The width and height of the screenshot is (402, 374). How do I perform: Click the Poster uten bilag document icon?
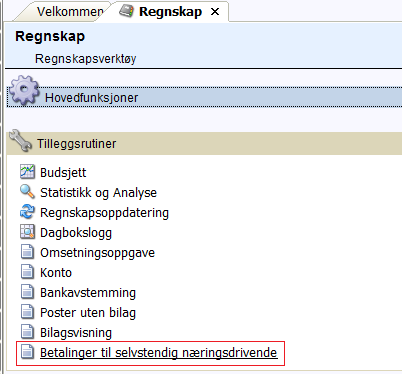pyautogui.click(x=27, y=312)
